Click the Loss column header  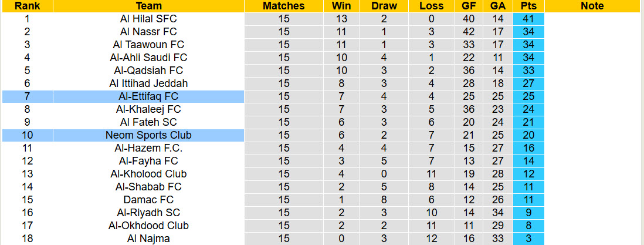click(432, 6)
